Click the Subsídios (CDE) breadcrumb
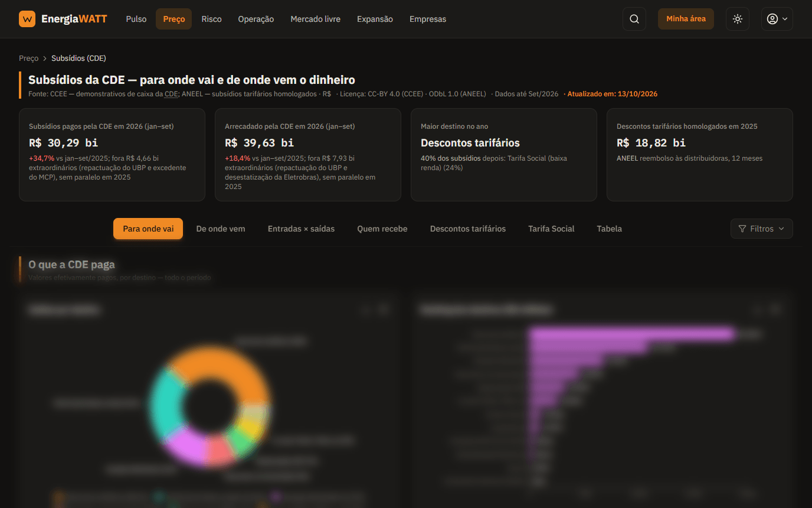 [78, 58]
